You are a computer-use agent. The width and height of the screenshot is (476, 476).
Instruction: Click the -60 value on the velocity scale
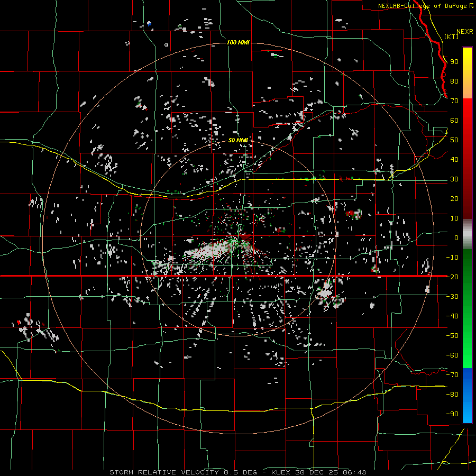click(452, 355)
